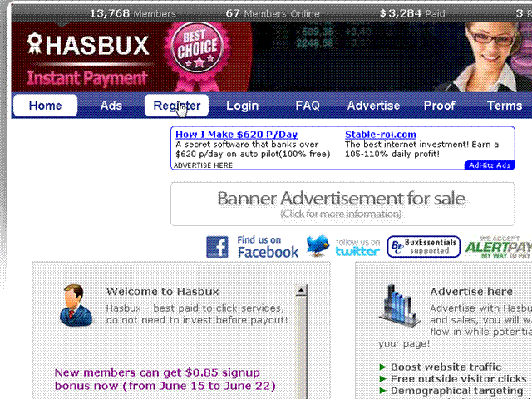The width and height of the screenshot is (532, 399).
Task: Open the FAQ tab
Action: click(308, 106)
